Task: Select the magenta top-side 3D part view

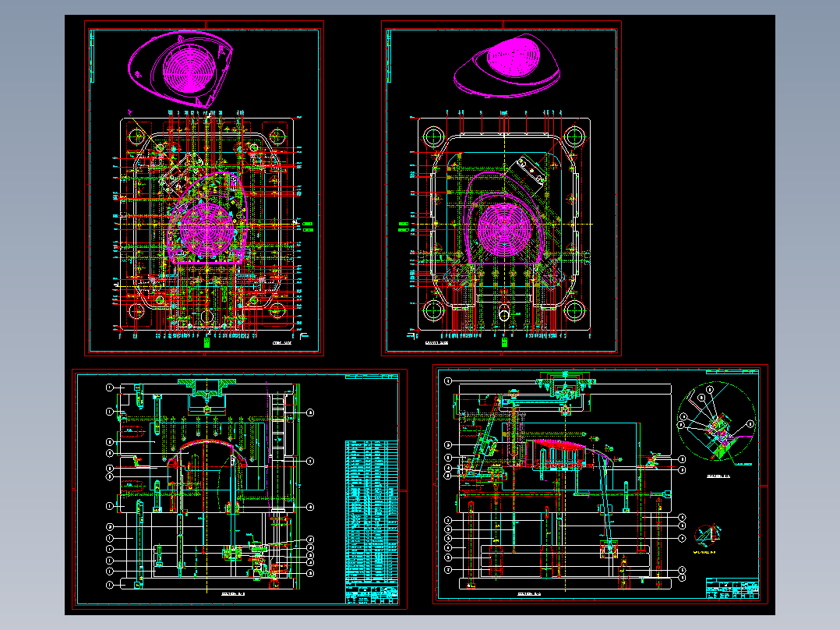Action: (x=506, y=66)
